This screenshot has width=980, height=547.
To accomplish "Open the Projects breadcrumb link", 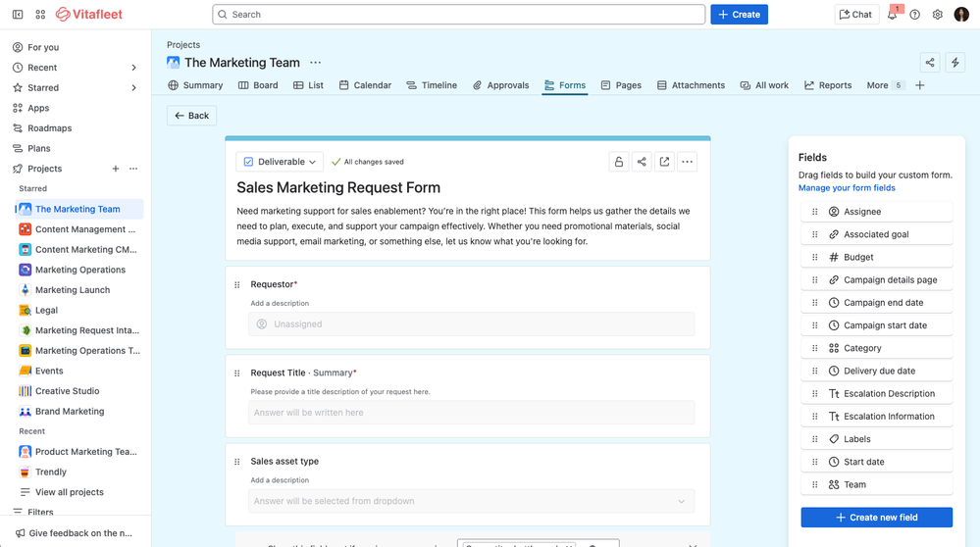I will [x=183, y=45].
